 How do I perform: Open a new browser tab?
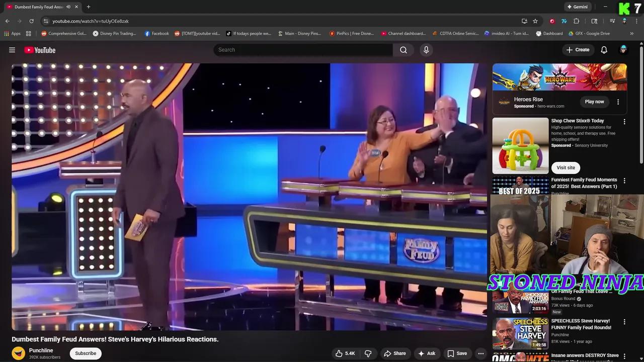[89, 7]
